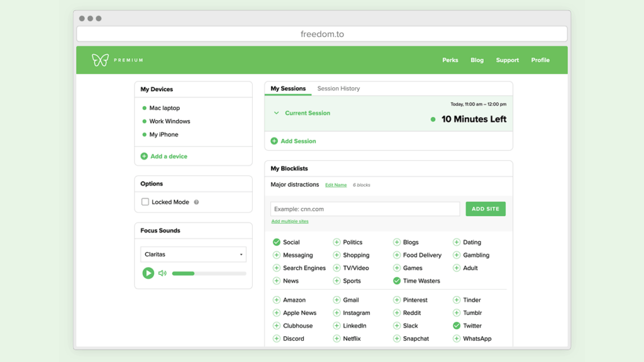Screen dimensions: 644x362
Task: Add the Food Delivery plus icon
Action: click(x=396, y=255)
